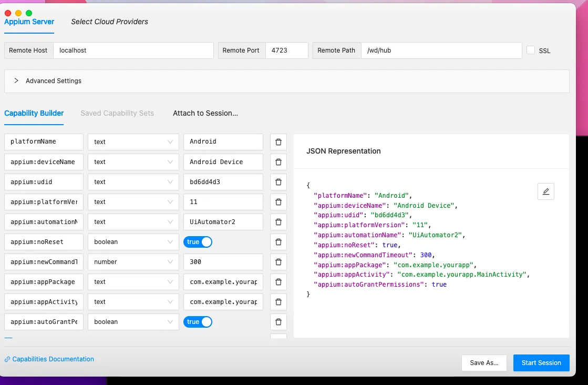The image size is (588, 385).
Task: Delete the appium:deviceName capability row
Action: click(278, 161)
